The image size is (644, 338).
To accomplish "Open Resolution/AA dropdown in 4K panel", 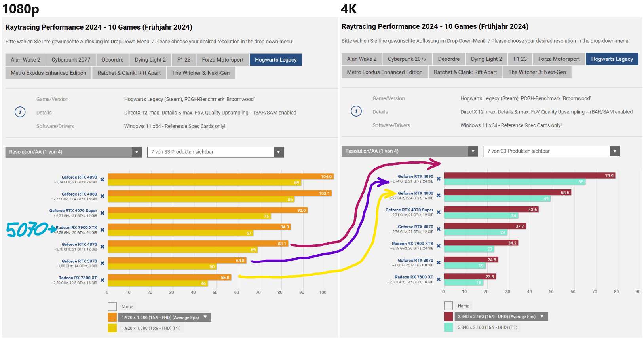I will pyautogui.click(x=410, y=151).
